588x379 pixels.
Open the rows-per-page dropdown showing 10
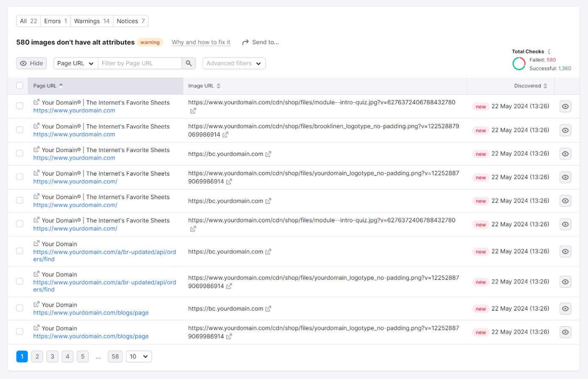pyautogui.click(x=139, y=357)
